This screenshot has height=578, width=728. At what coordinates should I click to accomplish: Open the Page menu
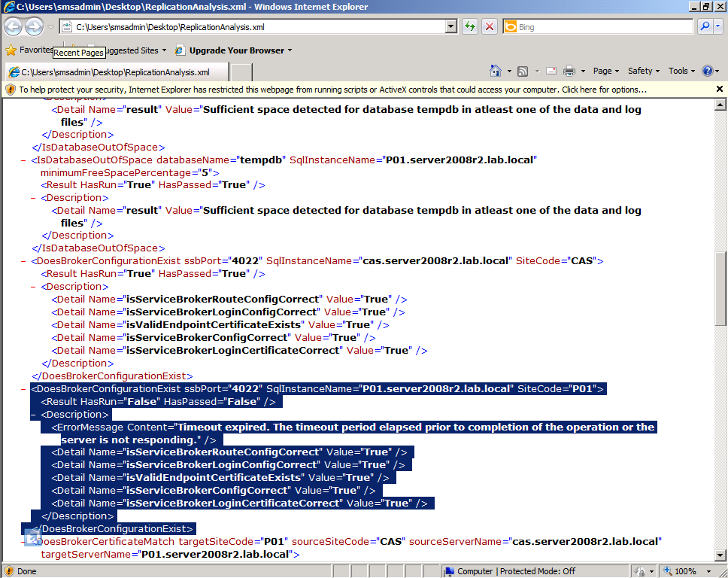606,71
